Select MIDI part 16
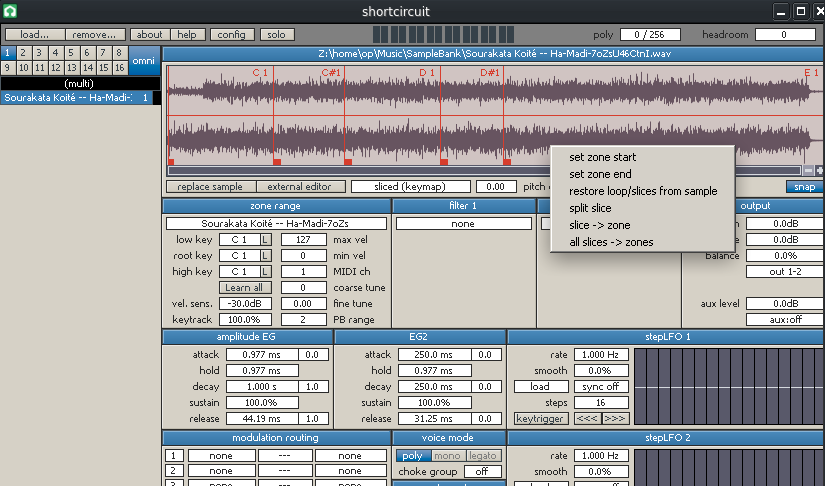Viewport: 825px width, 486px height. 119,68
